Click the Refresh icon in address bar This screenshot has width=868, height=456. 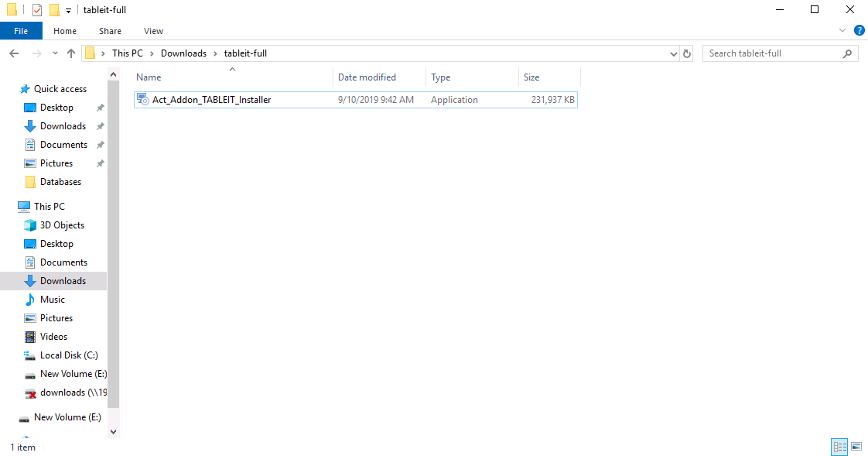click(x=687, y=53)
